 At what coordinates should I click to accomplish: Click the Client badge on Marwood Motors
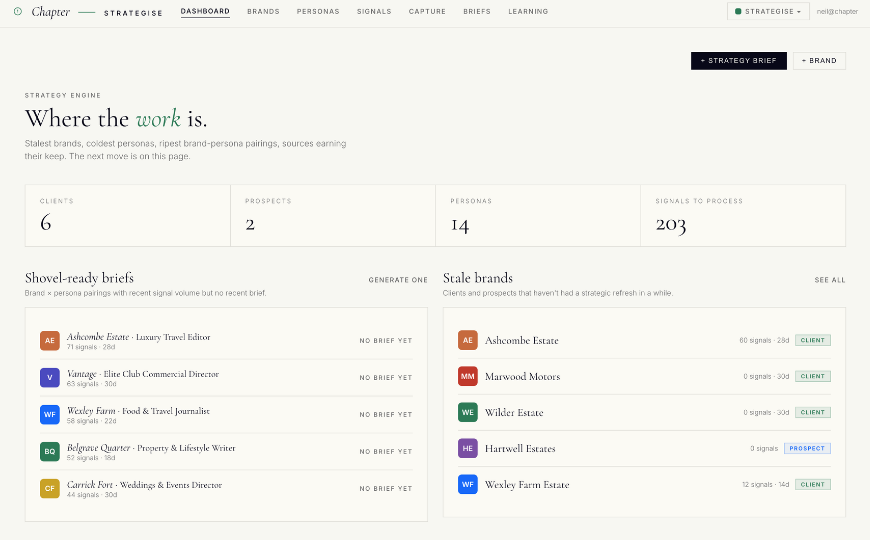pos(813,376)
